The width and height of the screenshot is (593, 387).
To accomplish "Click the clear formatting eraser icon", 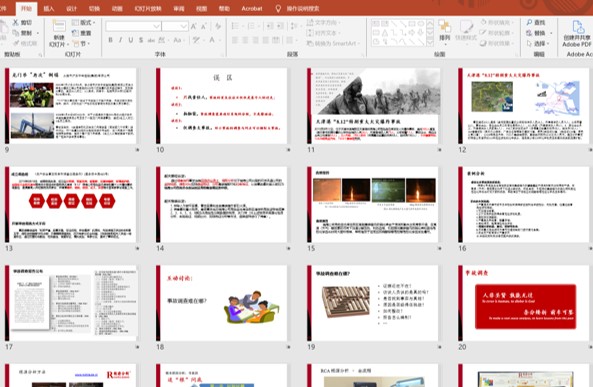I will [218, 26].
